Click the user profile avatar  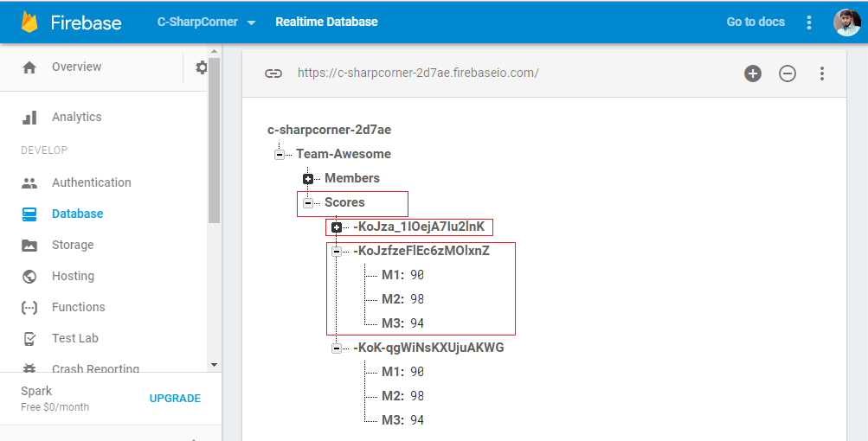847,22
